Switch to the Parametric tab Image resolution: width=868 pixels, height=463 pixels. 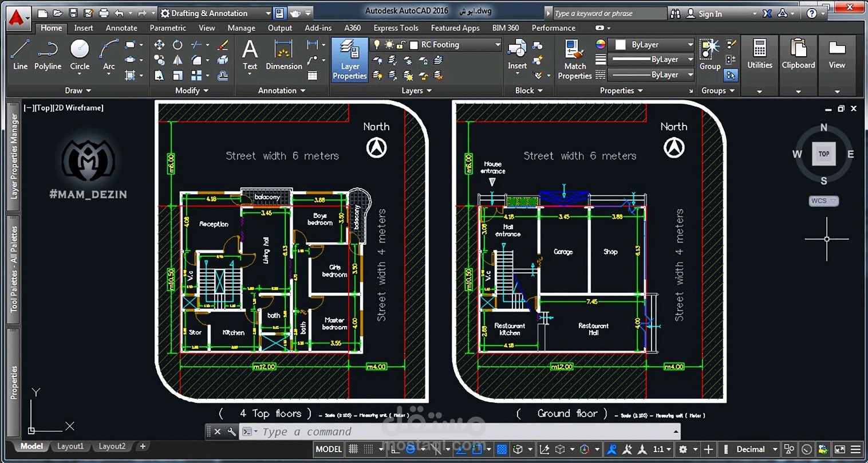[168, 28]
